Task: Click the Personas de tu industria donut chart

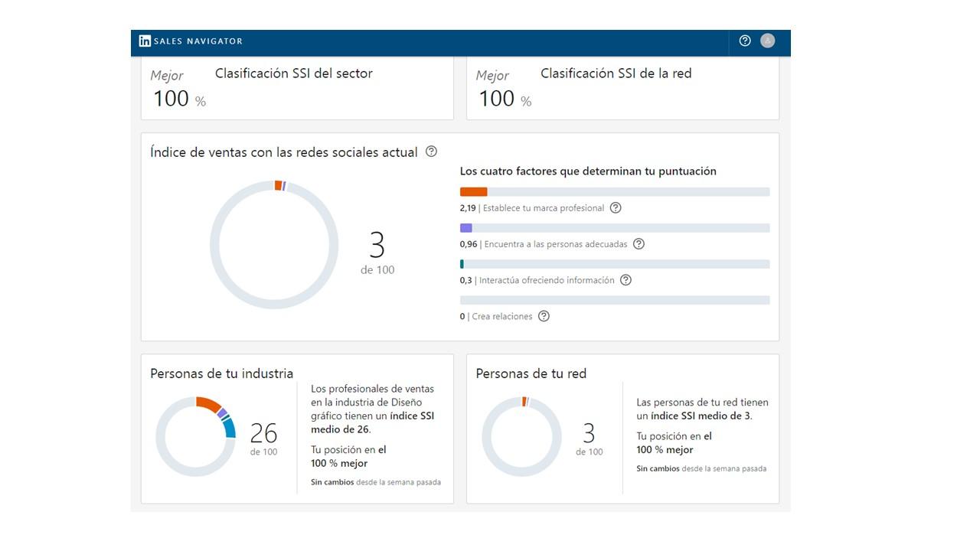Action: pos(196,437)
